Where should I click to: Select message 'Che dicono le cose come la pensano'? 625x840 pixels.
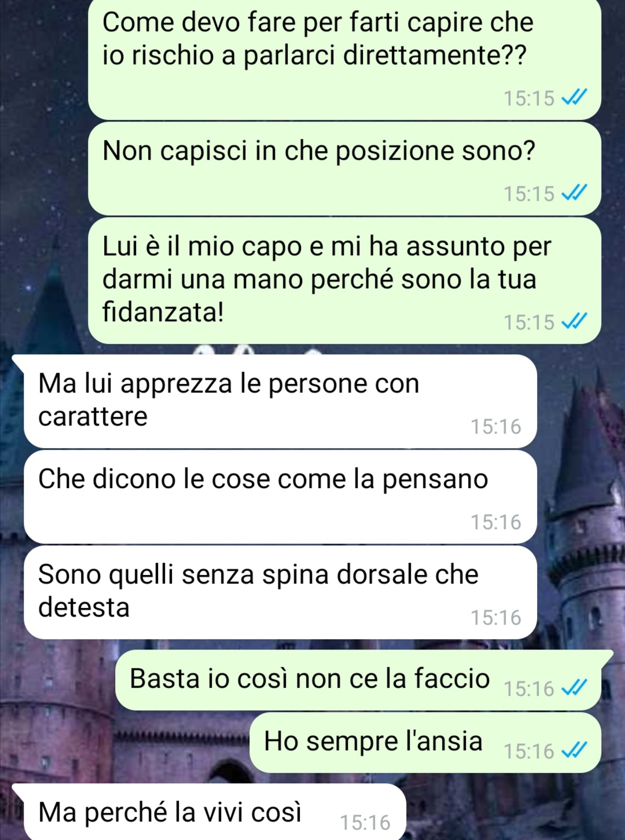281,497
